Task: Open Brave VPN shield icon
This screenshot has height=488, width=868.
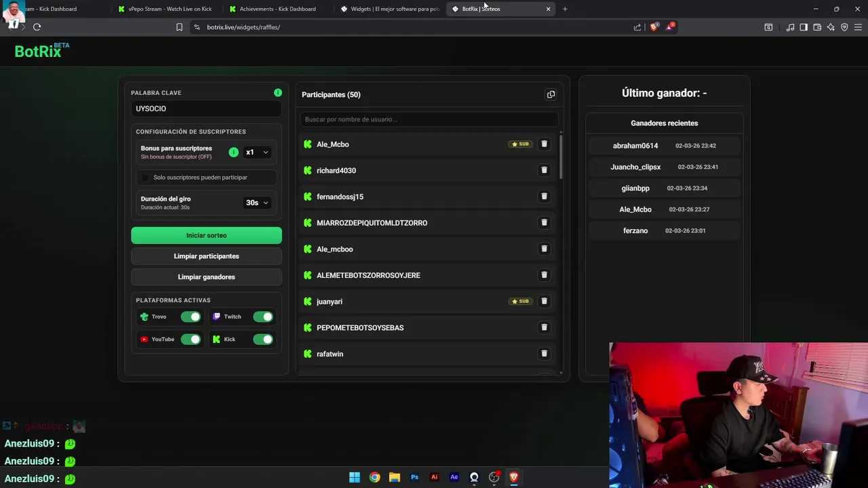Action: tap(844, 27)
